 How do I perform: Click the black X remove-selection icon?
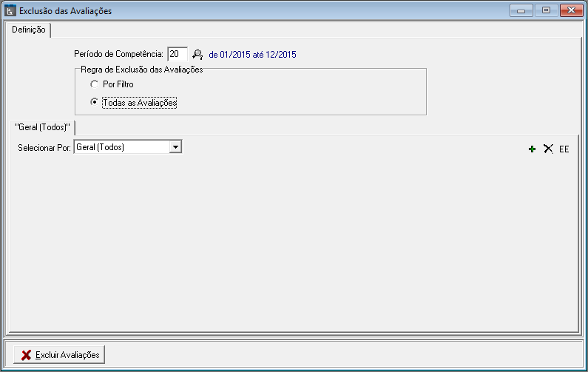(548, 149)
